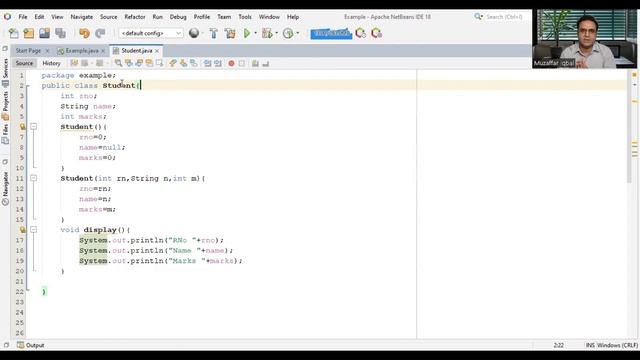Click the Search (Ctrl+I) field
The image size is (640, 360).
pyautogui.click(x=504, y=17)
